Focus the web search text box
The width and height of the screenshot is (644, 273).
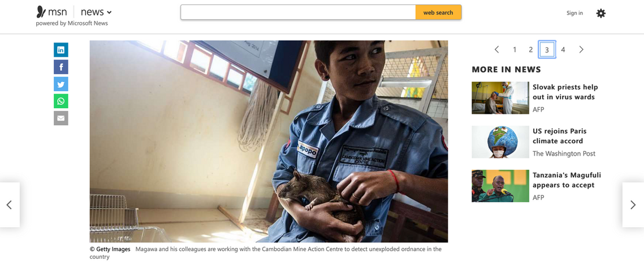tap(298, 12)
